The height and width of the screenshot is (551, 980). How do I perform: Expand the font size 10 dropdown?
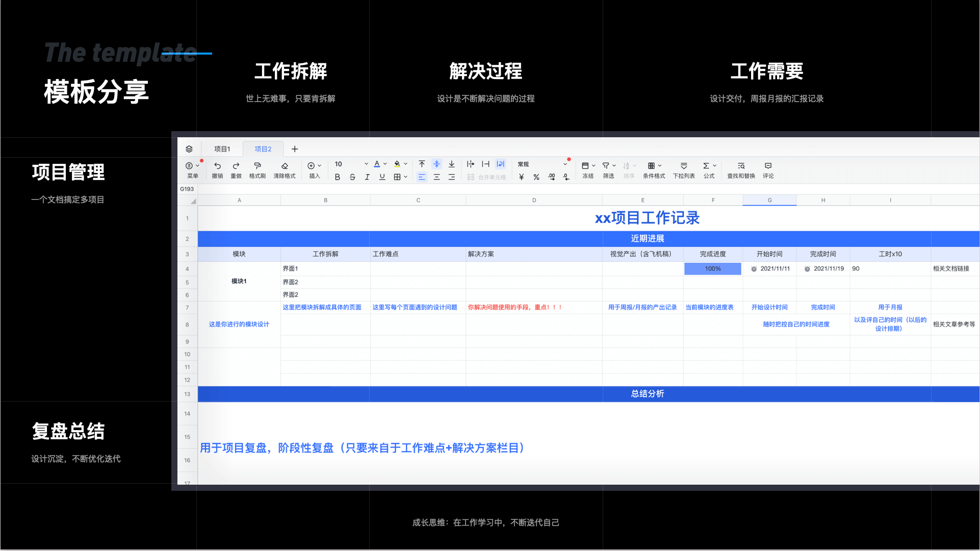pyautogui.click(x=366, y=164)
